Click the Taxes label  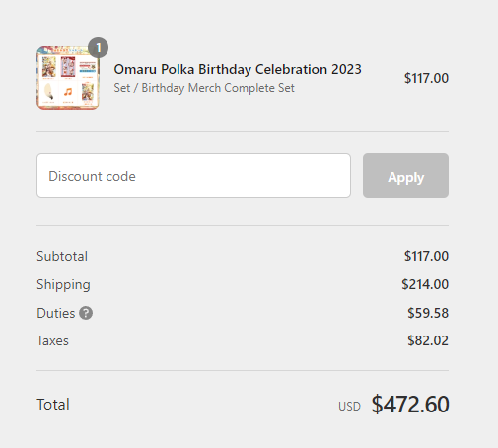[x=52, y=340]
